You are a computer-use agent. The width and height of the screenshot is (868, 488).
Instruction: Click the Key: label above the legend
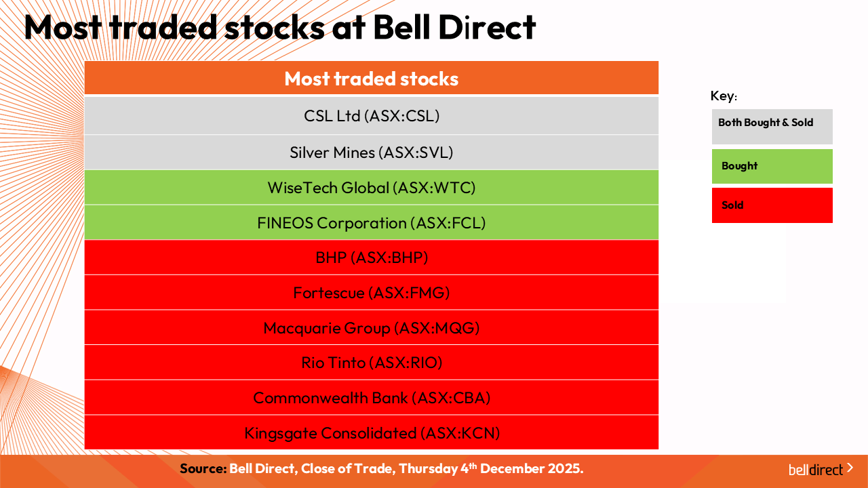724,96
